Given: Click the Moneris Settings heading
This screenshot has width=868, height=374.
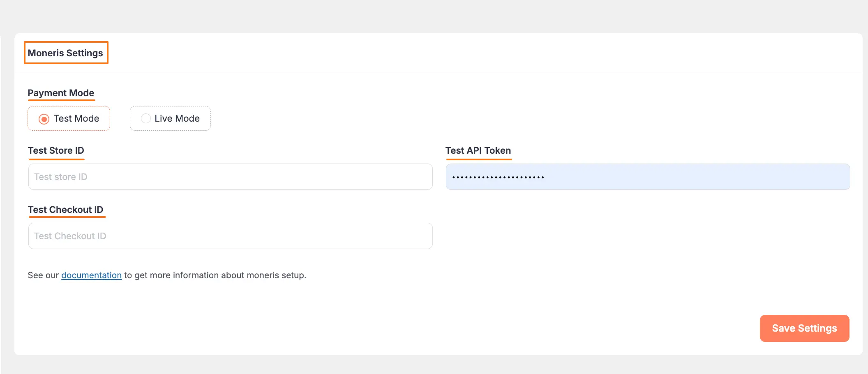Looking at the screenshot, I should pos(65,53).
